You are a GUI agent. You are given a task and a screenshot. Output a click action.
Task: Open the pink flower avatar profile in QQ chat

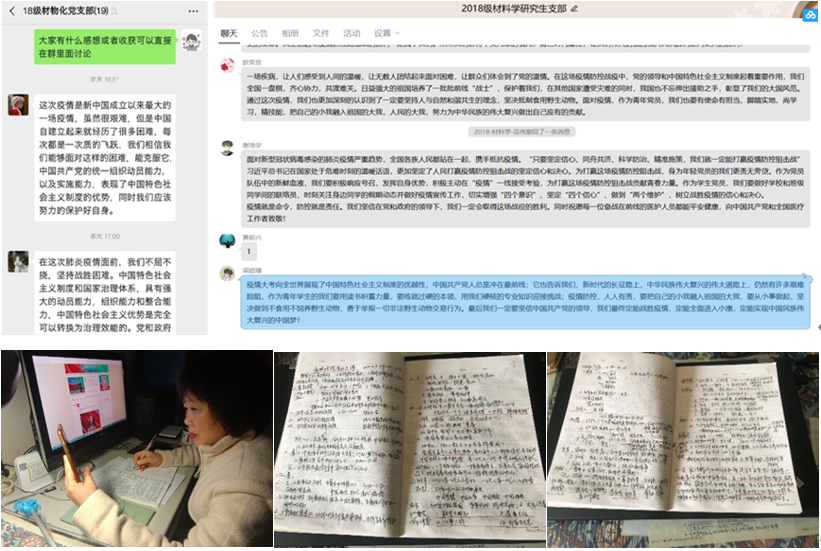tap(227, 64)
